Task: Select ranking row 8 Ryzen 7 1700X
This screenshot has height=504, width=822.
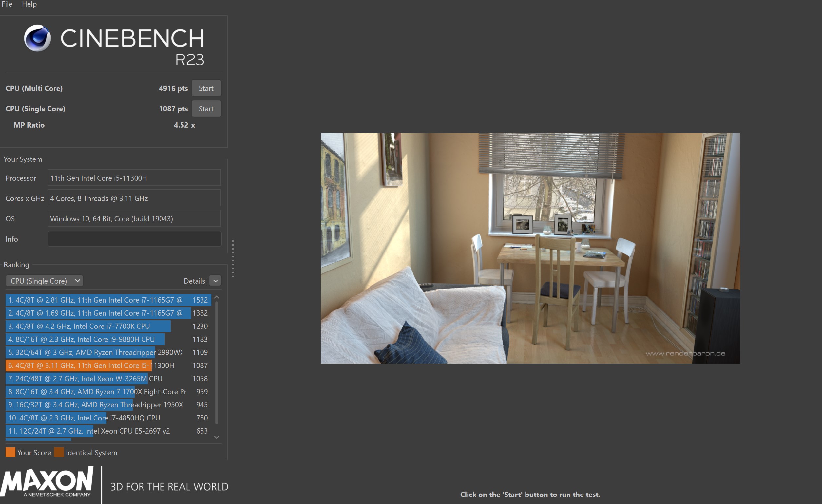Action: tap(108, 392)
